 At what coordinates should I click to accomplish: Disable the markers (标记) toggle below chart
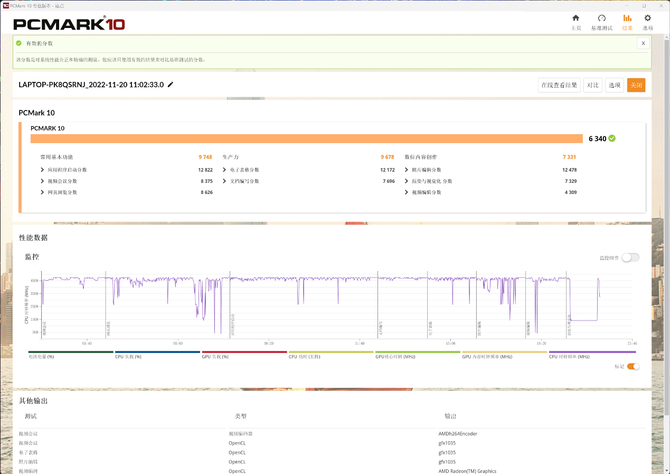click(x=632, y=366)
